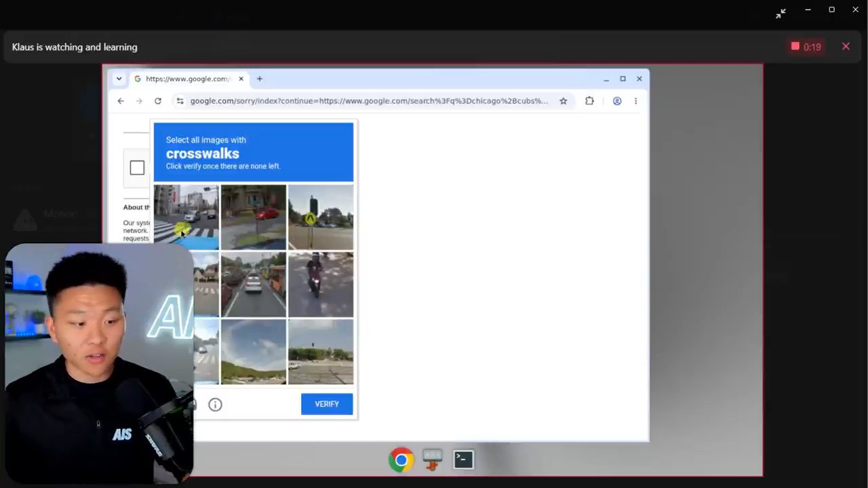Minimize the Chrome browser window
The width and height of the screenshot is (868, 488).
point(606,79)
